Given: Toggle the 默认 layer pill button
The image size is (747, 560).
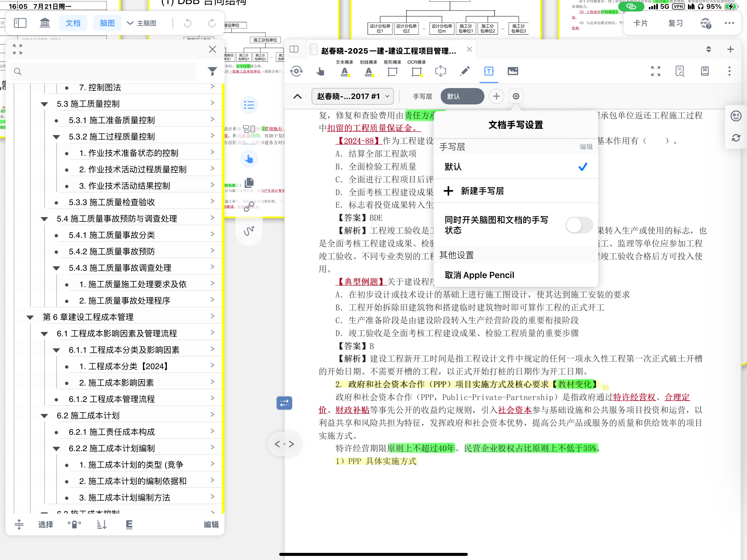Looking at the screenshot, I should [462, 96].
